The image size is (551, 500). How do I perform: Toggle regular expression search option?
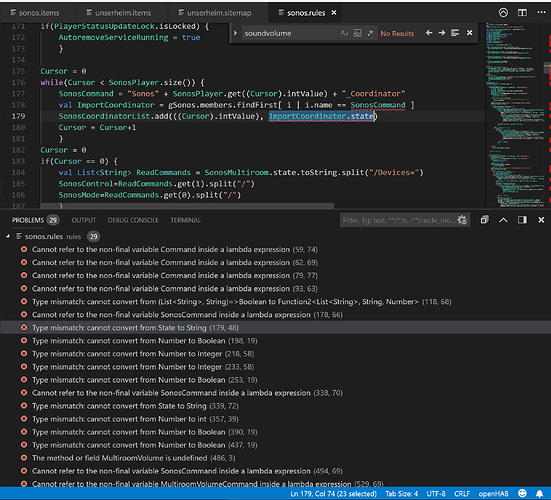(370, 33)
